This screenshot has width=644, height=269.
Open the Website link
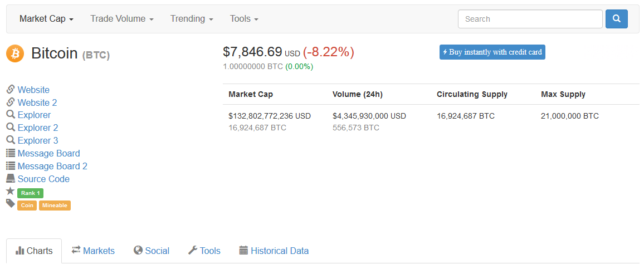[33, 90]
